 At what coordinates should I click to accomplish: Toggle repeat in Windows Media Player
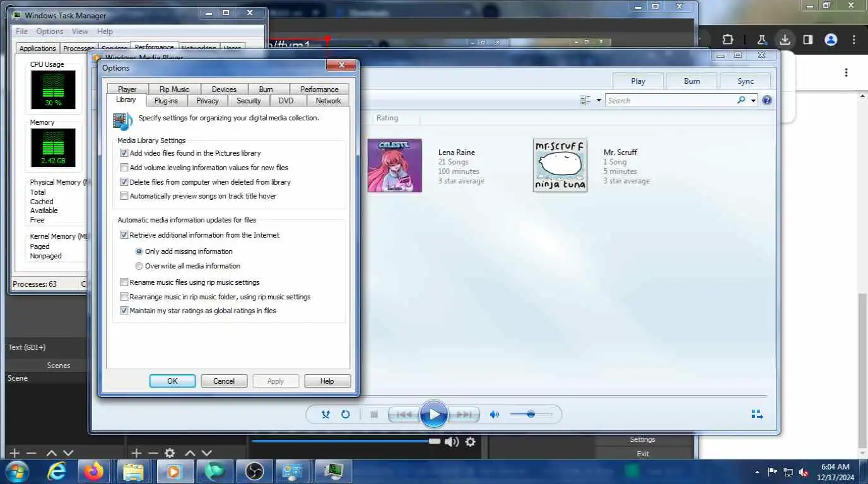tap(346, 415)
